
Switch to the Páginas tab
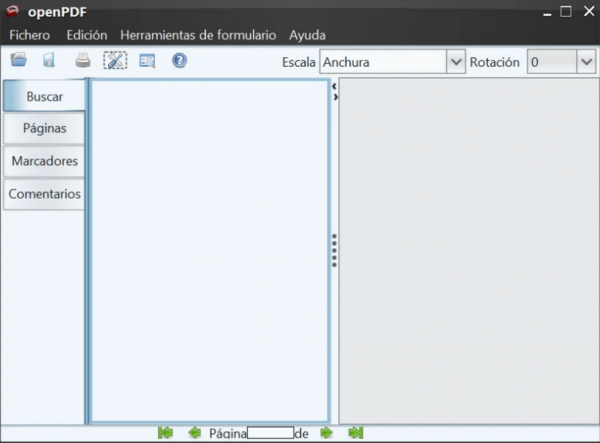tap(44, 128)
